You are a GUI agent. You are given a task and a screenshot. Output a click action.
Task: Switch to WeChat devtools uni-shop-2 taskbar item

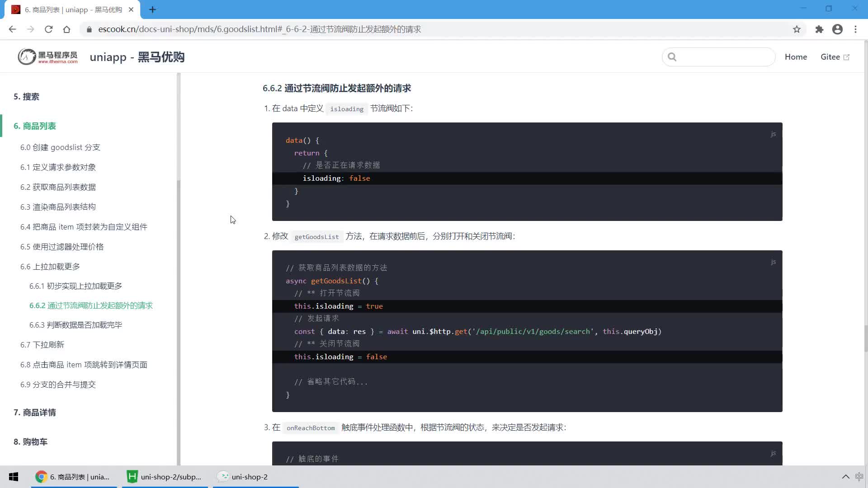(256, 477)
